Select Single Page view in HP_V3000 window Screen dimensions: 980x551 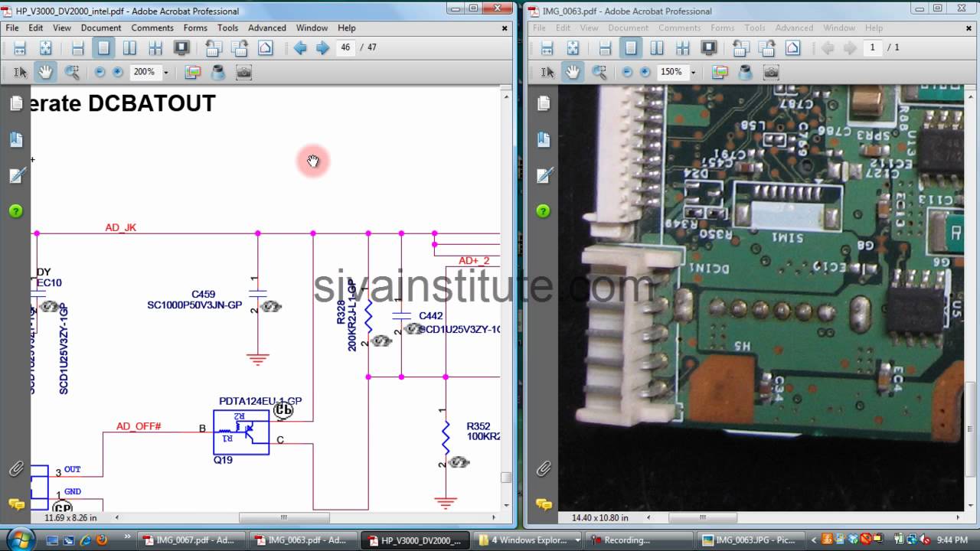[x=103, y=48]
